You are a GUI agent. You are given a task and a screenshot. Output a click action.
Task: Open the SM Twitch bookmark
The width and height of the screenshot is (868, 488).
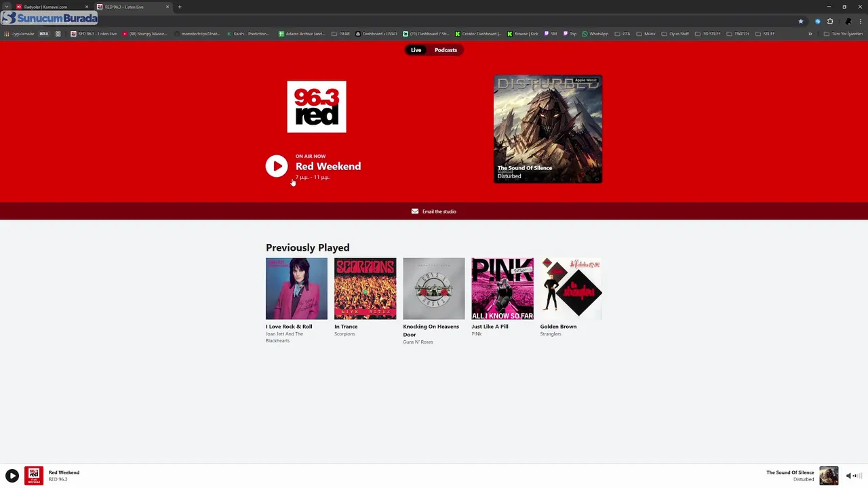551,34
